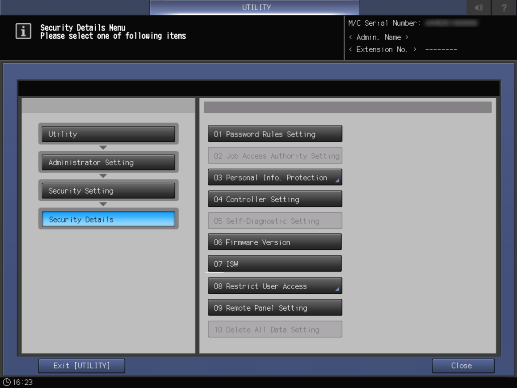Viewport: 517px width, 388px height.
Task: Click the speaker sound icon
Action: [479, 7]
